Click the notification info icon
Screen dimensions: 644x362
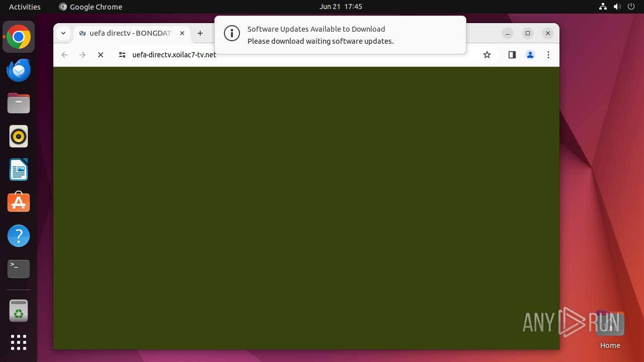click(232, 34)
